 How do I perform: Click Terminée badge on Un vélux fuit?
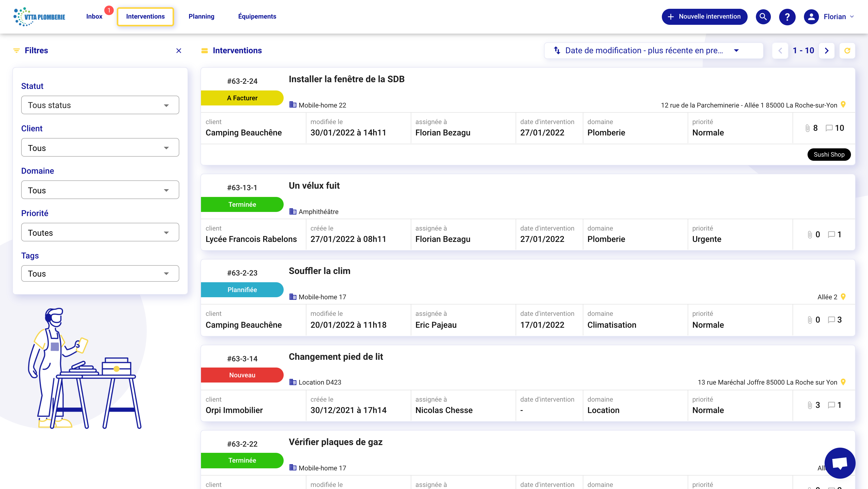(x=242, y=204)
